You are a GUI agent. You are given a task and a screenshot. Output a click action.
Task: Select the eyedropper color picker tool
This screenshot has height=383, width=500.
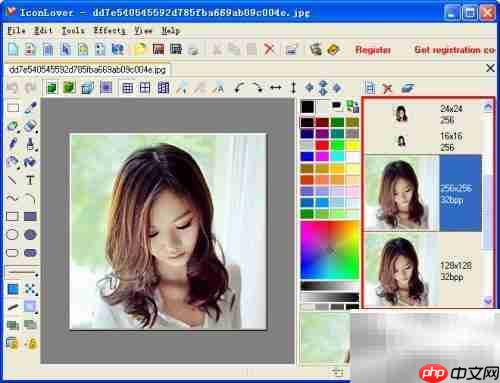(30, 108)
